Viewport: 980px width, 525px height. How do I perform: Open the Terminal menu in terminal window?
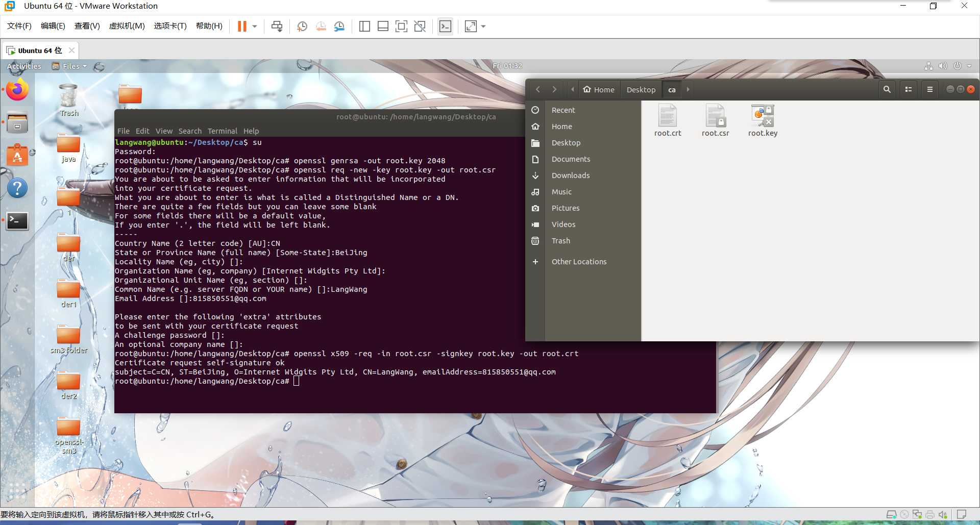click(x=222, y=131)
